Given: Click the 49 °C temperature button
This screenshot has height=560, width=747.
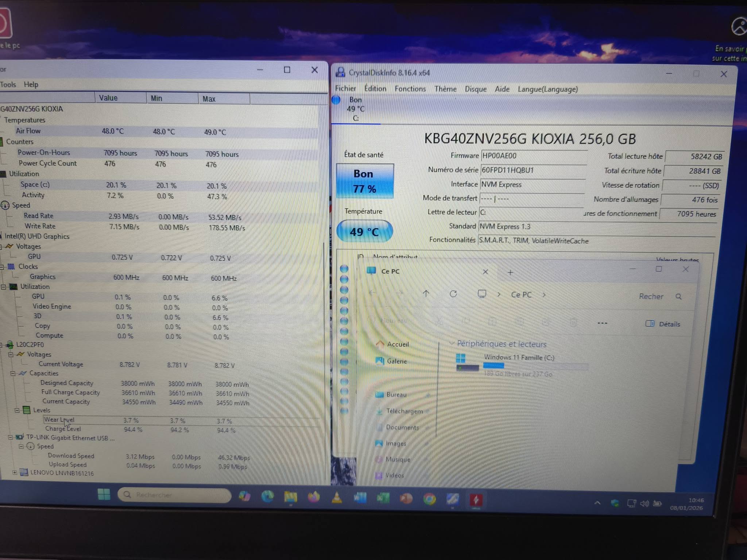Looking at the screenshot, I should (x=364, y=232).
